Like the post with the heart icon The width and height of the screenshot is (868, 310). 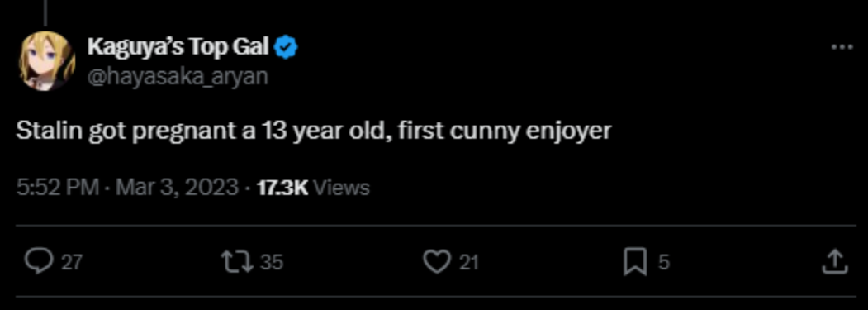[x=438, y=261]
